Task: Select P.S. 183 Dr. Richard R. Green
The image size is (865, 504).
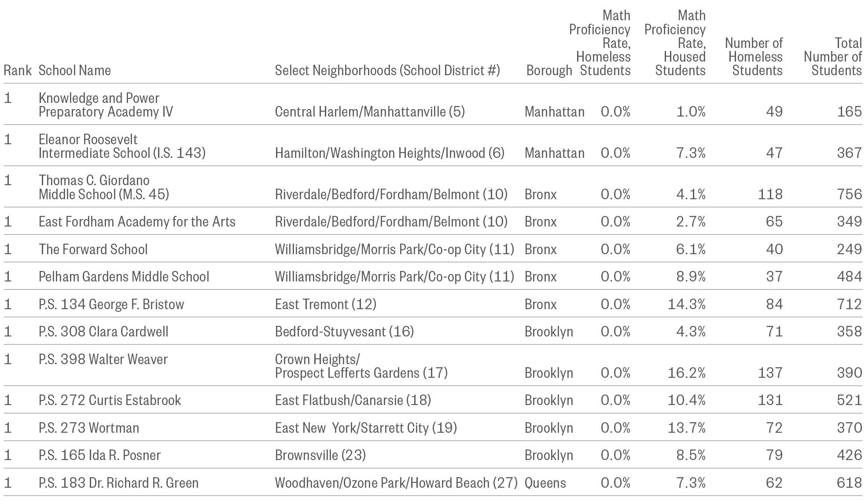Action: 118,483
